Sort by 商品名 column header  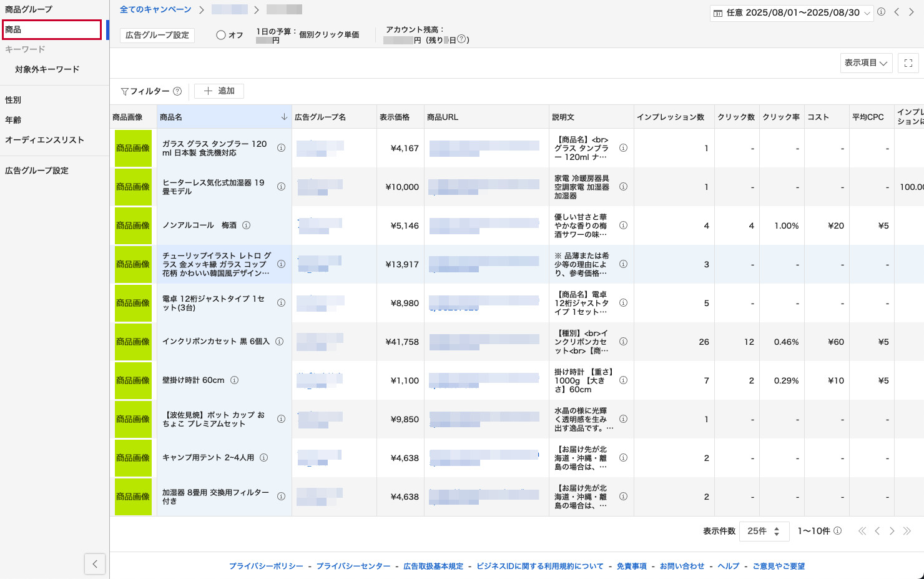224,117
